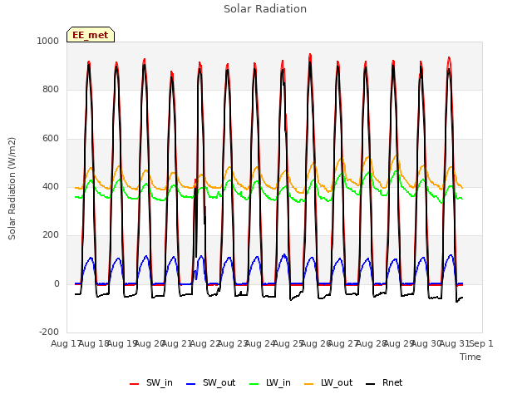Screen dimensions: 532x399
Task: Click the LW_out legend entry
Action: 328,383
